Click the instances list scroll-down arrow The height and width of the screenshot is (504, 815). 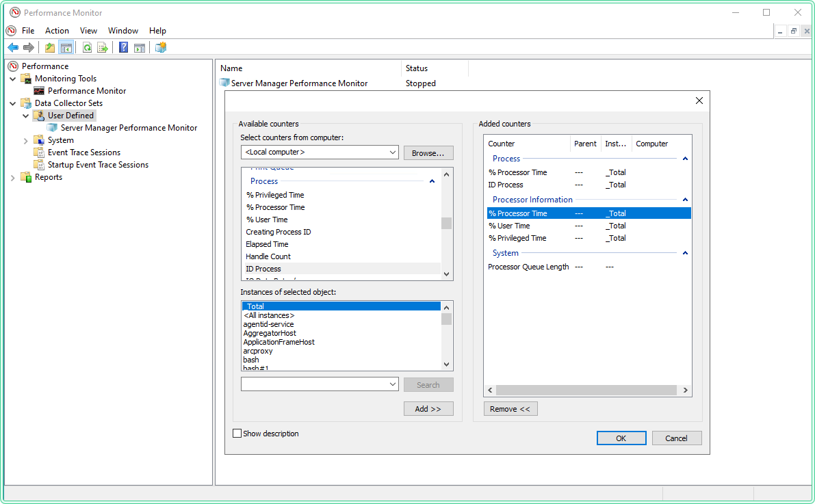pyautogui.click(x=446, y=364)
